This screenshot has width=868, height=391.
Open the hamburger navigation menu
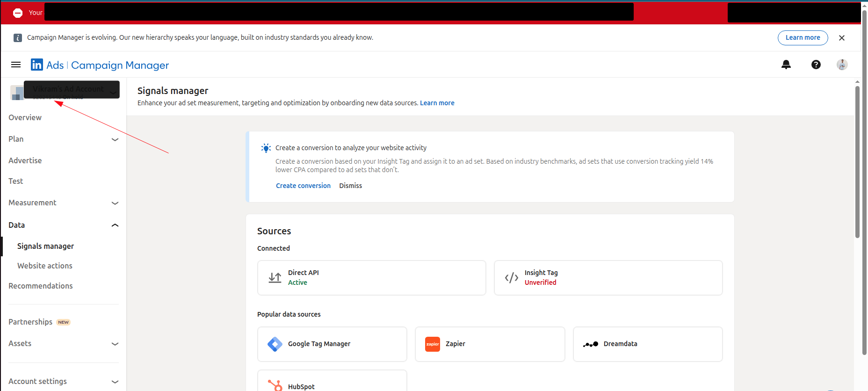pos(16,65)
